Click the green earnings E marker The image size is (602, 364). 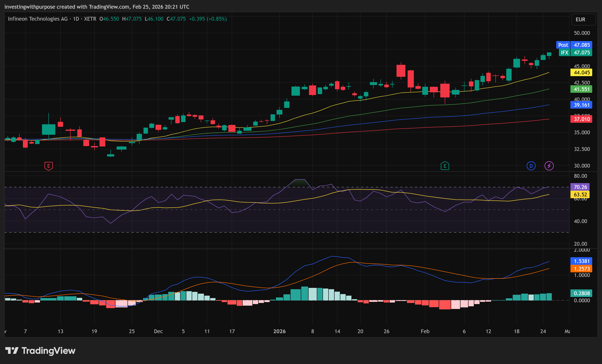pyautogui.click(x=445, y=166)
